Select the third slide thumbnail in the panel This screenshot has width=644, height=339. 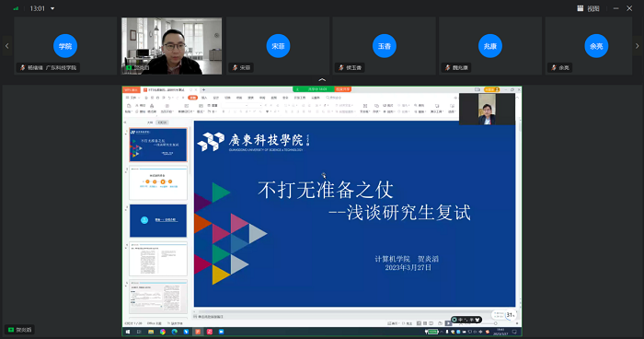tap(158, 220)
